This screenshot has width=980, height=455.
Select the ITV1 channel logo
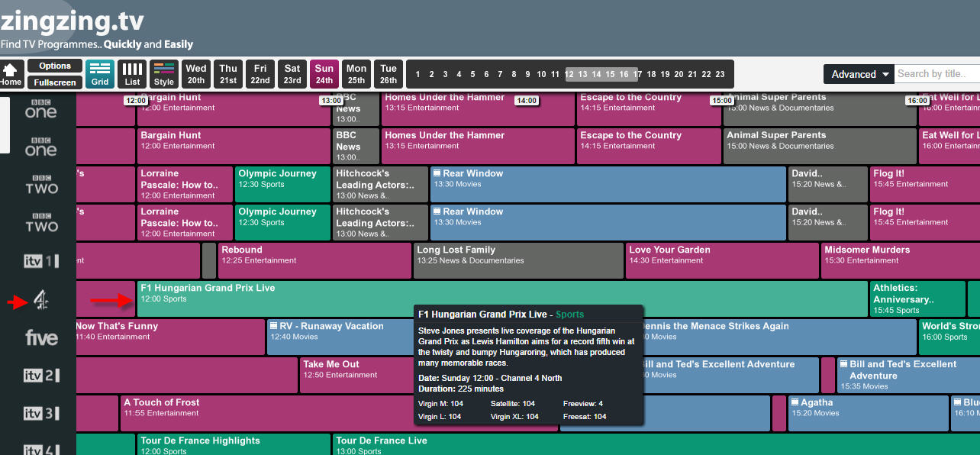[x=41, y=261]
